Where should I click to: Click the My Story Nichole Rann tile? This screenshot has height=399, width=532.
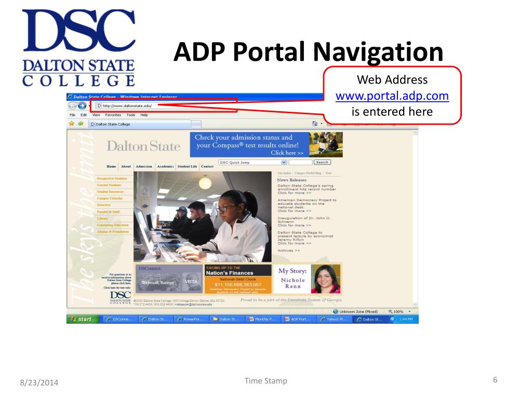tap(307, 279)
